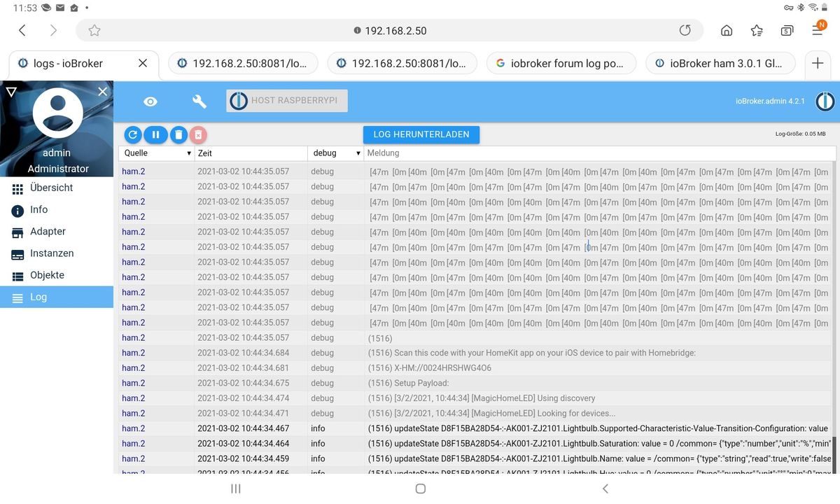Screen dimensions: 840x504
Task: Open the debug level filter dropdown
Action: 337,153
